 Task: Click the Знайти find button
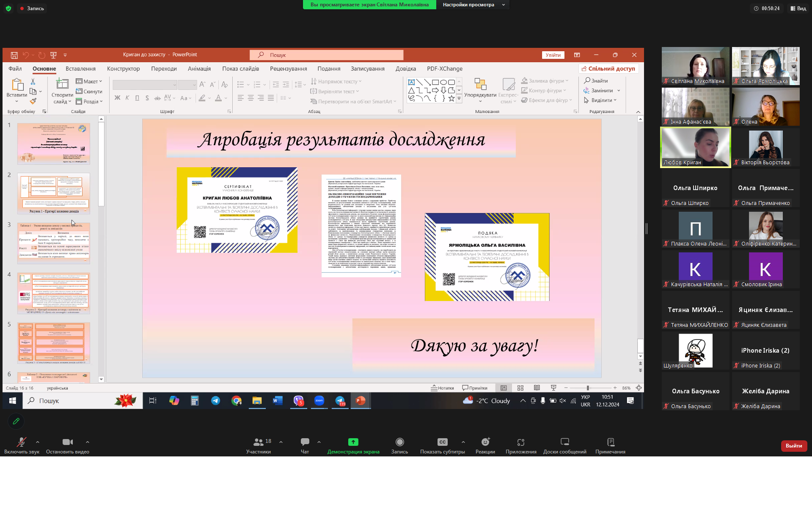[x=596, y=80]
